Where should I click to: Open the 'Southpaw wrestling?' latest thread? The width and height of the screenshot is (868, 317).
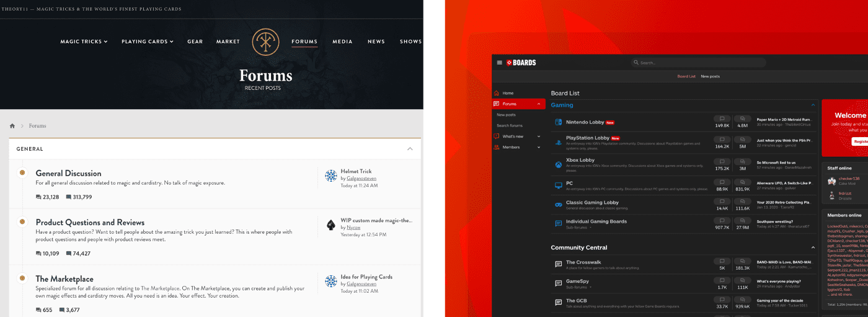click(775, 221)
